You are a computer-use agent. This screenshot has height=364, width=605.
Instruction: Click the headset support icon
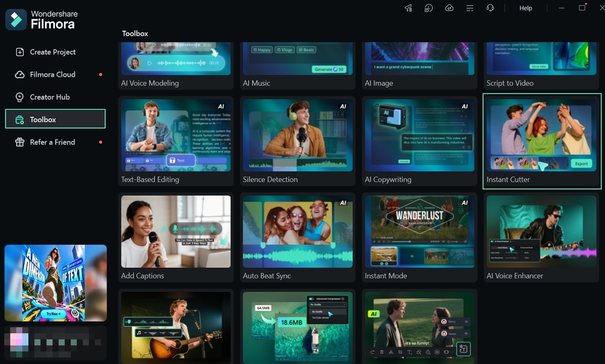click(490, 8)
